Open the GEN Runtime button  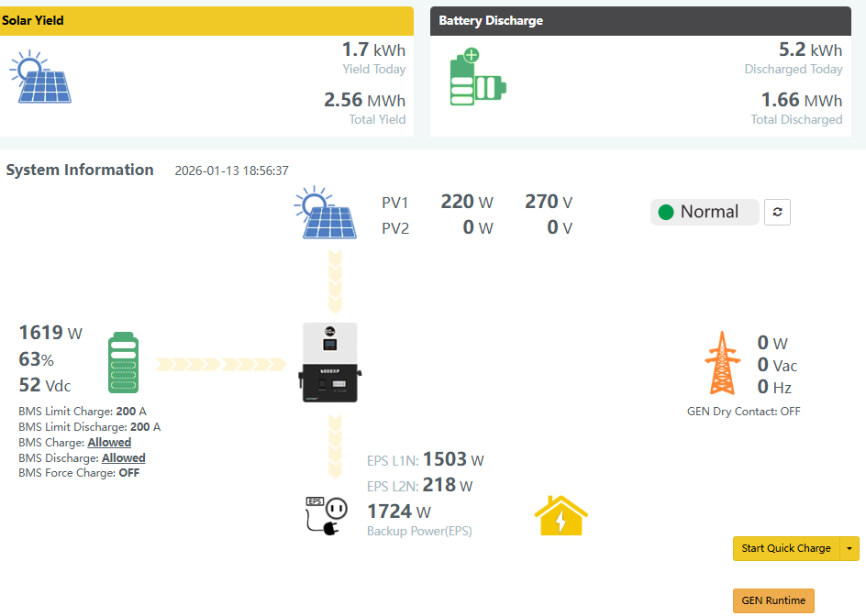coord(773,600)
